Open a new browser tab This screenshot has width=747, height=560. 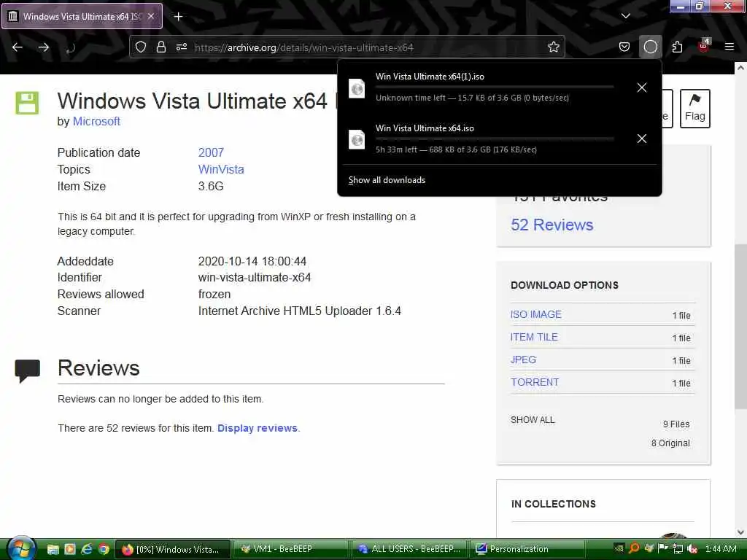(x=178, y=17)
